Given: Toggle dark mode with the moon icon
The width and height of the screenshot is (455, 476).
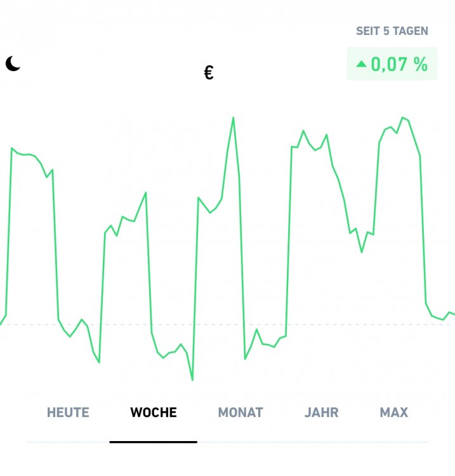Looking at the screenshot, I should (x=13, y=63).
